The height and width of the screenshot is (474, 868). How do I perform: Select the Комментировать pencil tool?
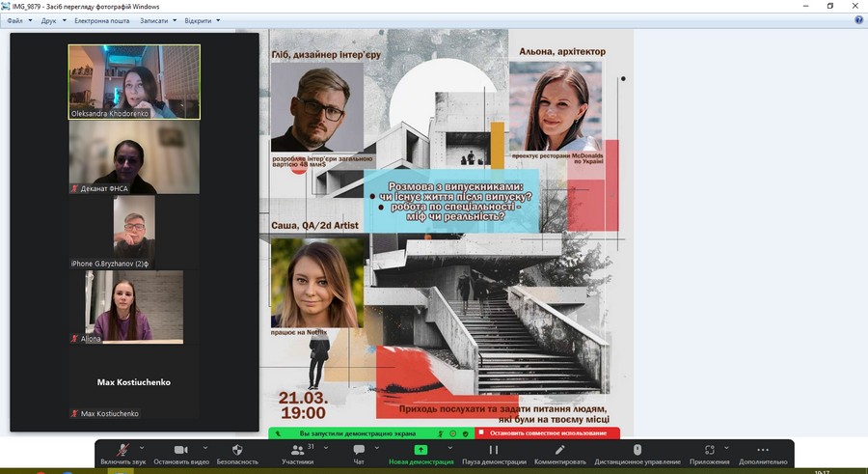click(x=559, y=450)
